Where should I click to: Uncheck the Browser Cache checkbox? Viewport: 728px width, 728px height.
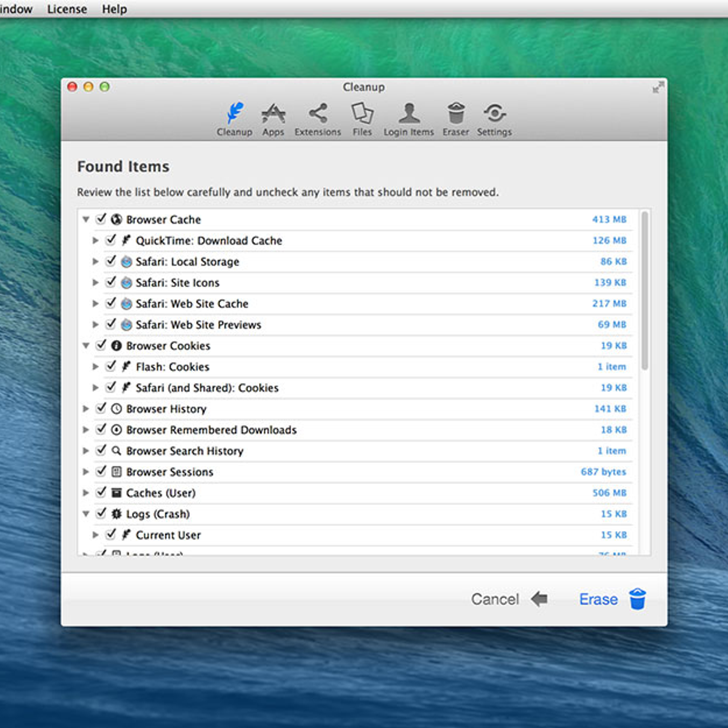click(101, 219)
